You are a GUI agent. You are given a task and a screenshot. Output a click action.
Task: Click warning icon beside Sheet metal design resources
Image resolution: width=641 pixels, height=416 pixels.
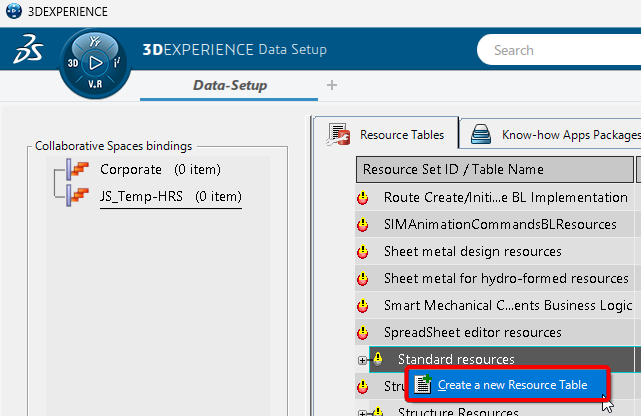pos(363,252)
